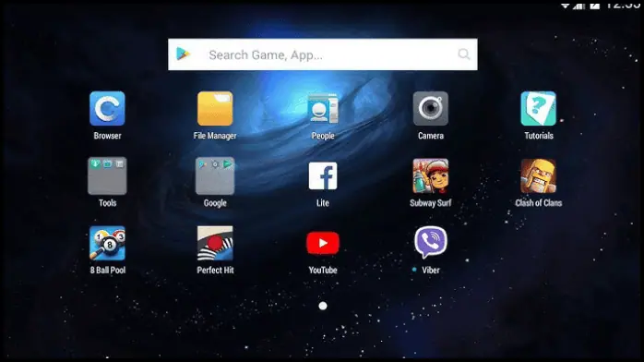Image resolution: width=644 pixels, height=362 pixels.
Task: Open the Google folder
Action: coord(215,175)
